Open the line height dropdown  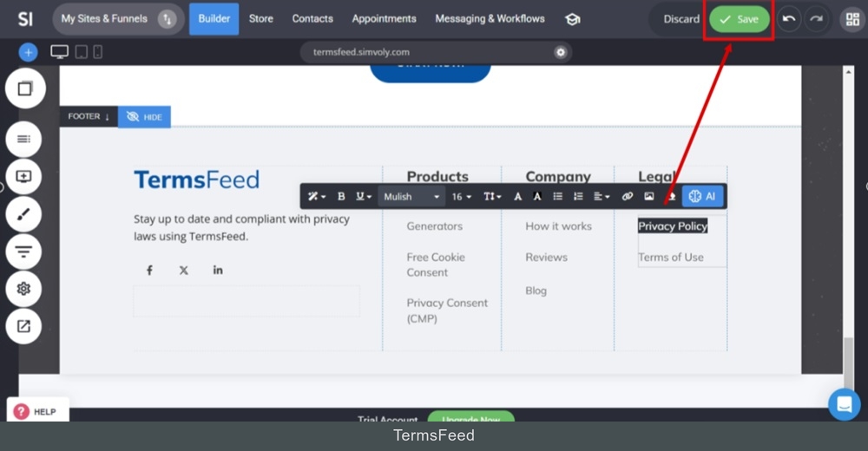(x=492, y=197)
